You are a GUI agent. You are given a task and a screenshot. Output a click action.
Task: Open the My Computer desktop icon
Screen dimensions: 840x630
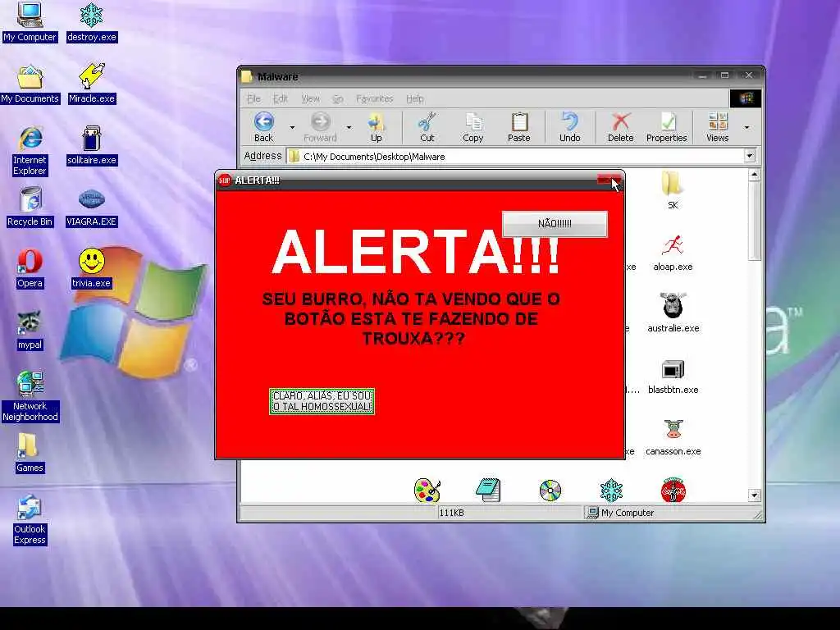pyautogui.click(x=30, y=22)
